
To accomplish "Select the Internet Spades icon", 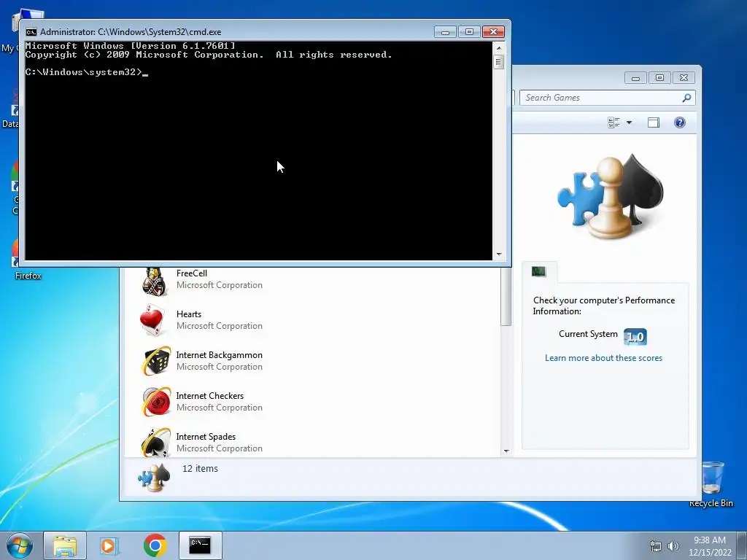I will coord(156,443).
